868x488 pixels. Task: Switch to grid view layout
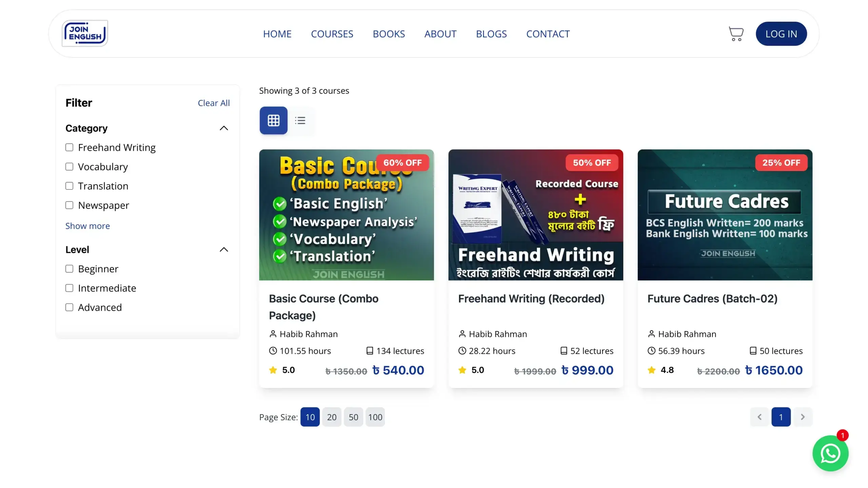coord(273,120)
